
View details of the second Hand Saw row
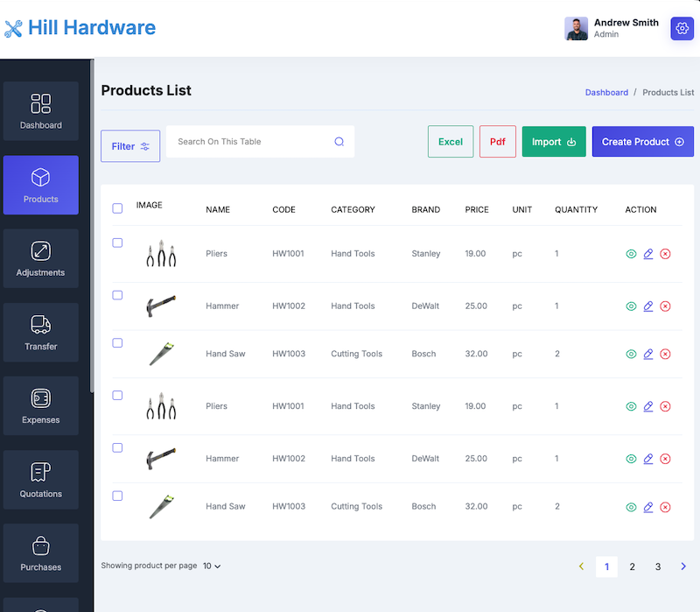point(631,507)
